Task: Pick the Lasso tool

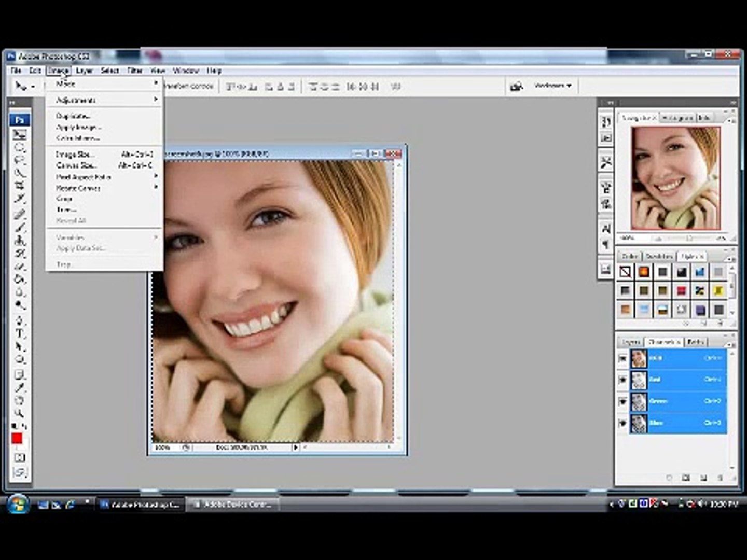Action: [20, 160]
